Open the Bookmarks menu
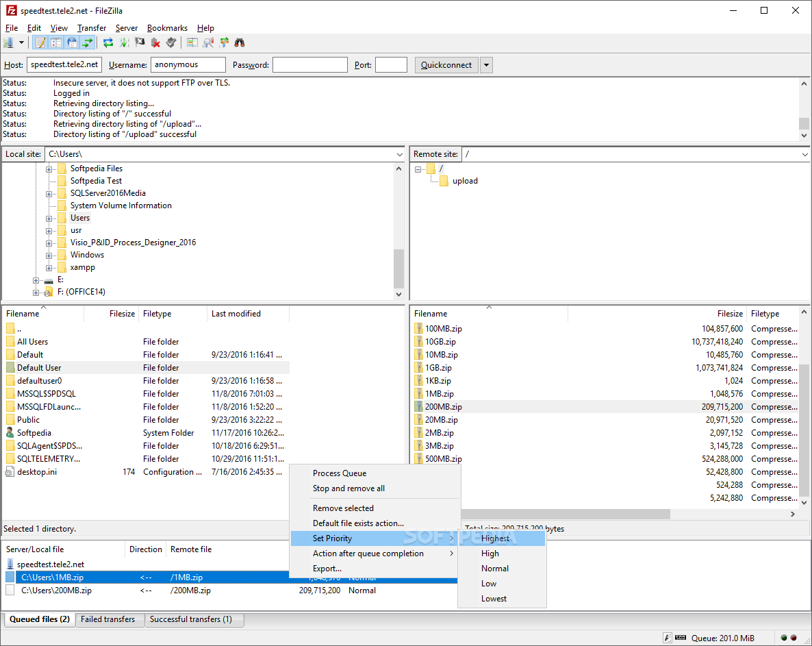The height and width of the screenshot is (646, 812). point(167,28)
